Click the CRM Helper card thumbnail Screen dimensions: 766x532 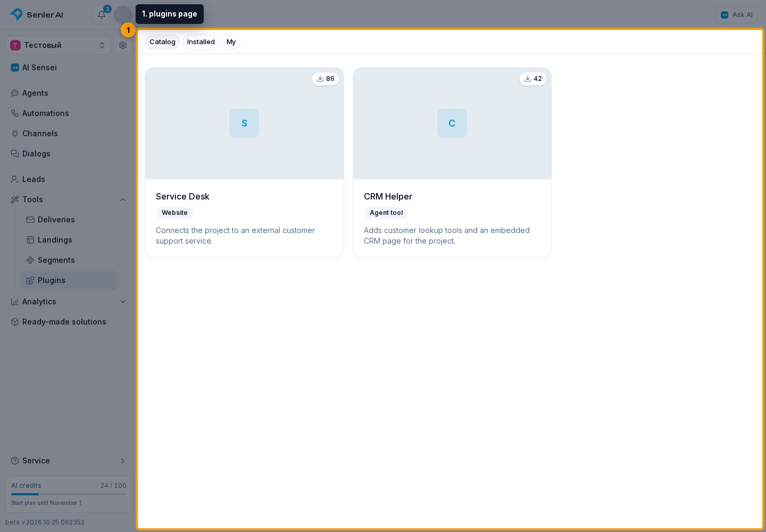452,123
